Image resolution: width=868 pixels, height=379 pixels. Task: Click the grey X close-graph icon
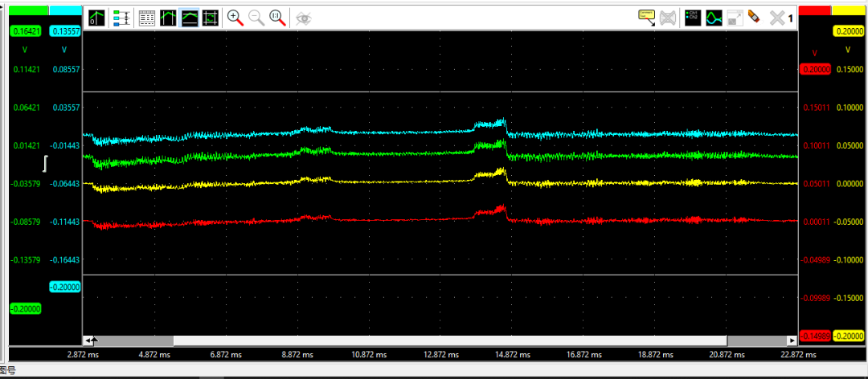pyautogui.click(x=778, y=18)
